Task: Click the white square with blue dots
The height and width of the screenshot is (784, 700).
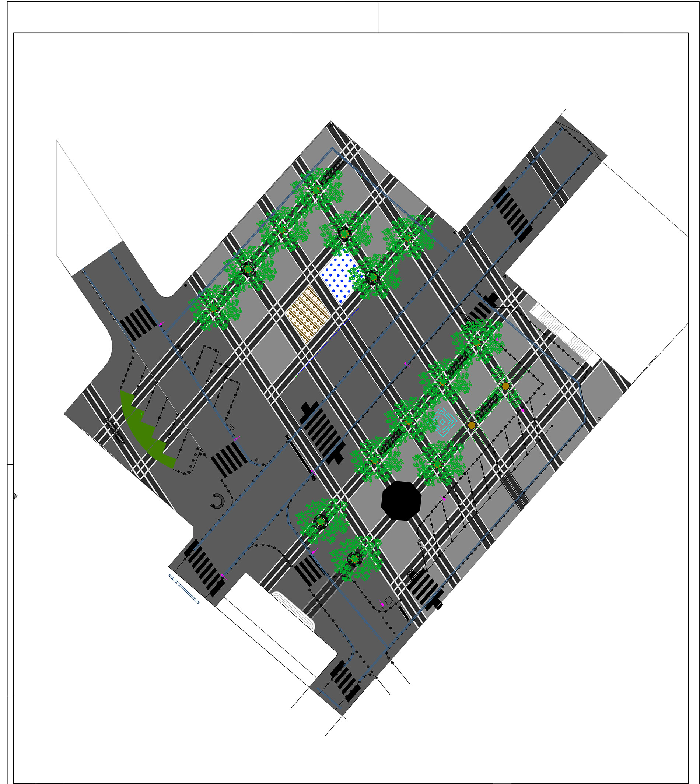Action: 340,277
